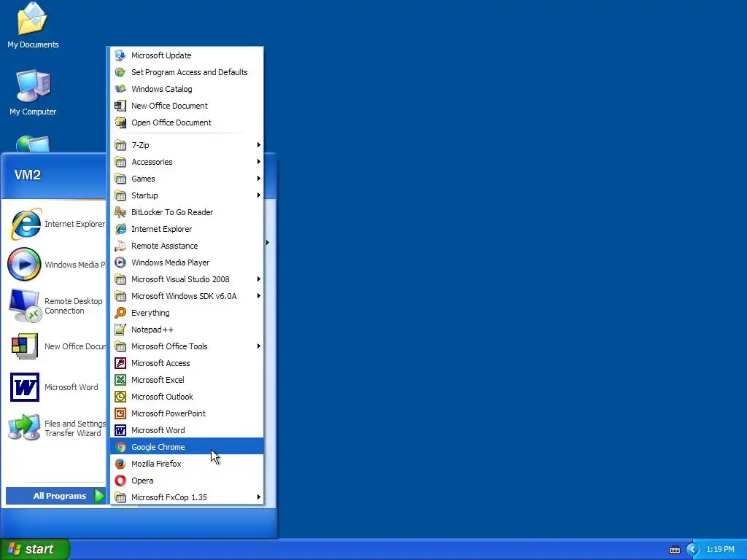Click the Microsoft Word icon in All Programs

click(120, 430)
